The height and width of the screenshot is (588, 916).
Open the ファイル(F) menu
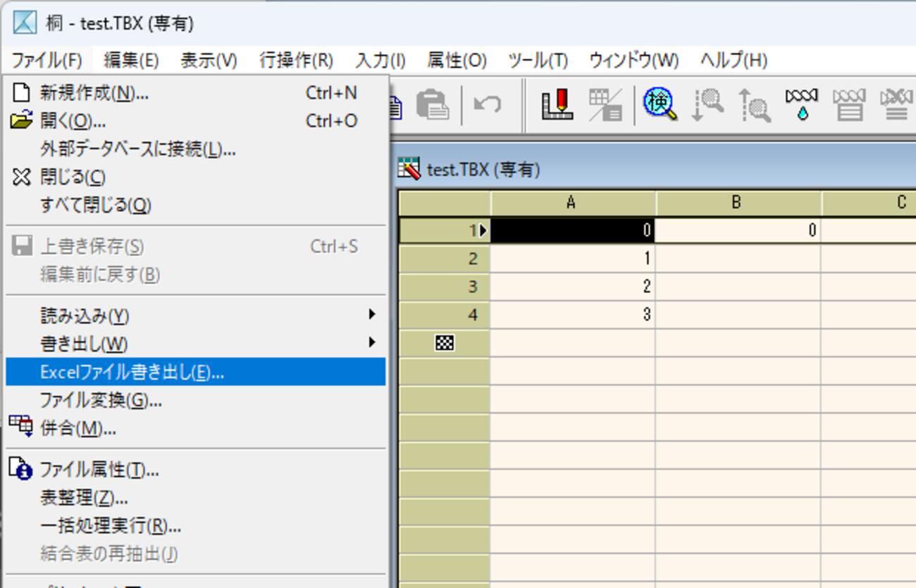(x=47, y=61)
